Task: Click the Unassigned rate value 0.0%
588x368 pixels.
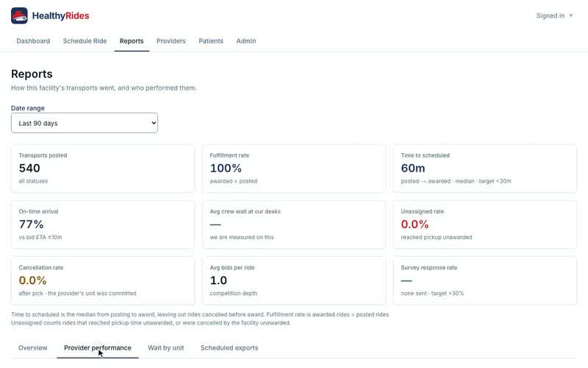Action: click(x=415, y=224)
